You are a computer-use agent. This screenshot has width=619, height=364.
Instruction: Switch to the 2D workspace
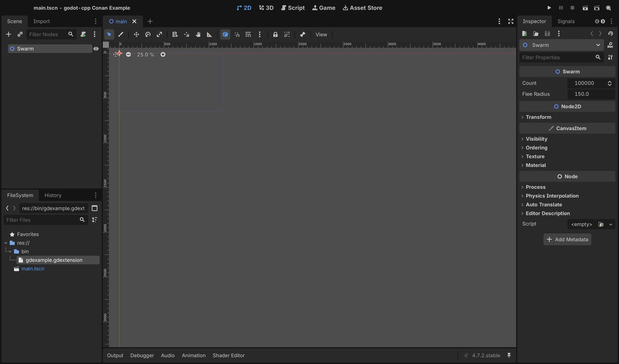tap(244, 8)
